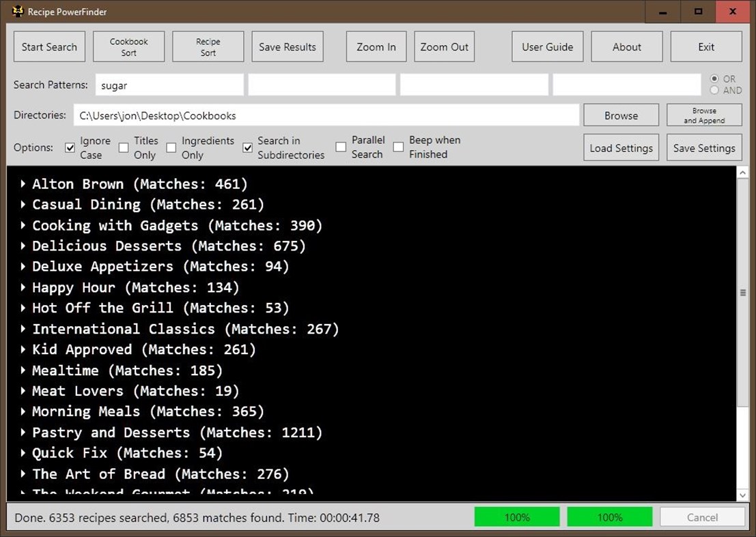Click the sugar search pattern field
Viewport: 756px width, 537px height.
tap(169, 85)
